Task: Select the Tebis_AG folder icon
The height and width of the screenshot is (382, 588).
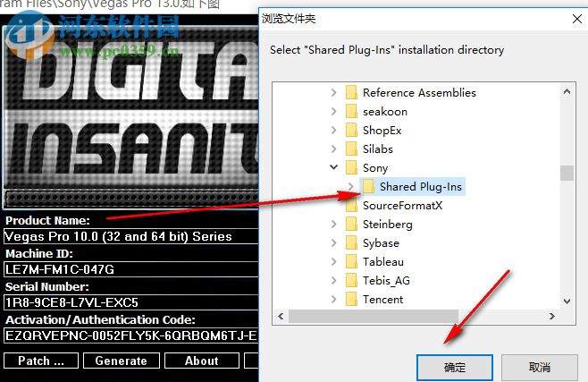Action: [351, 280]
